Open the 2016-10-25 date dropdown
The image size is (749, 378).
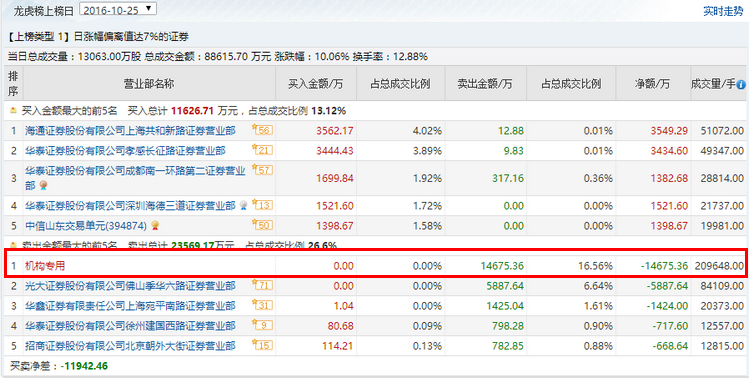click(117, 9)
